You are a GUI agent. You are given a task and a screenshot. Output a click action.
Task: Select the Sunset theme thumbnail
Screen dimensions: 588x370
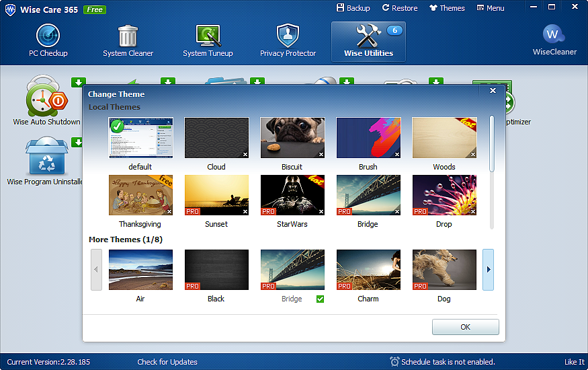[x=216, y=195]
